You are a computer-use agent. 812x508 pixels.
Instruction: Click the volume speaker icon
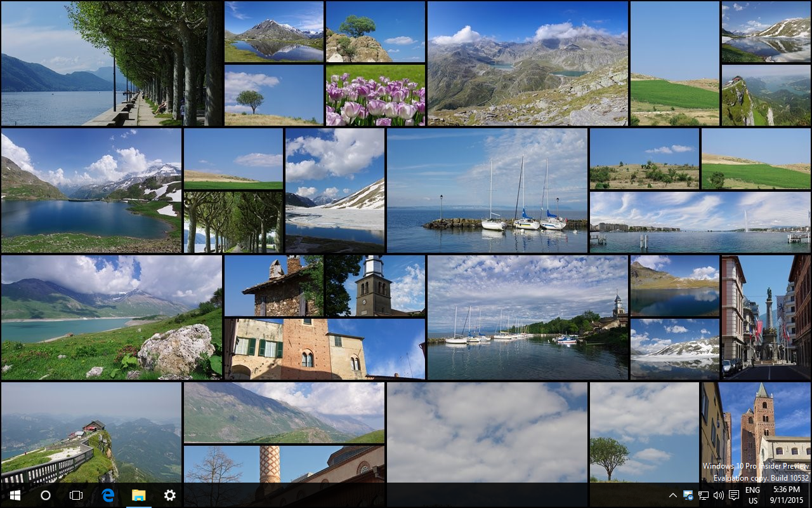[718, 495]
